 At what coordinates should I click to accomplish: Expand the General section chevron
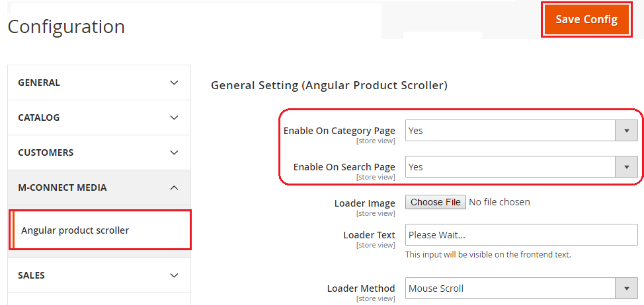[174, 83]
